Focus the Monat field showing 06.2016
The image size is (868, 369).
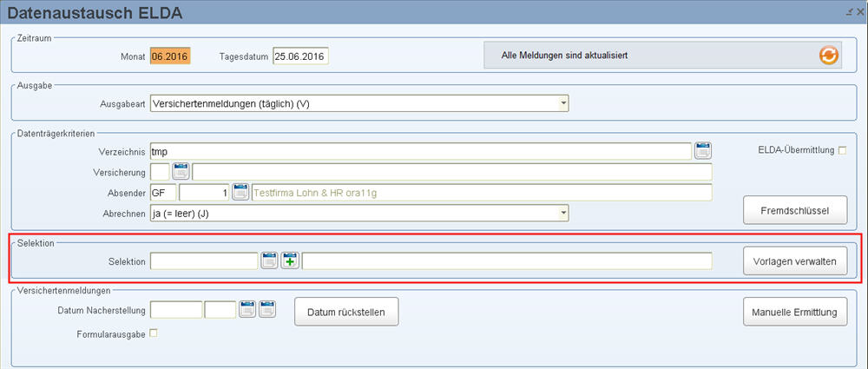coord(170,56)
